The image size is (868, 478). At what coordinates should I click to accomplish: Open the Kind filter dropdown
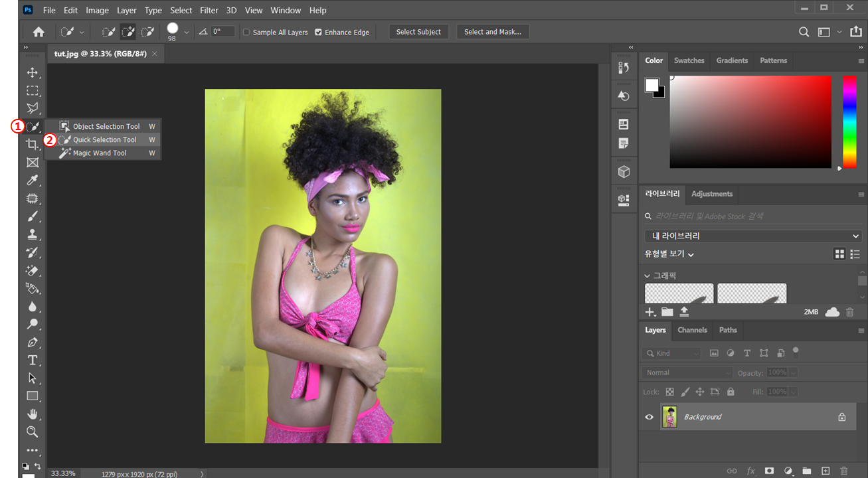pos(671,353)
